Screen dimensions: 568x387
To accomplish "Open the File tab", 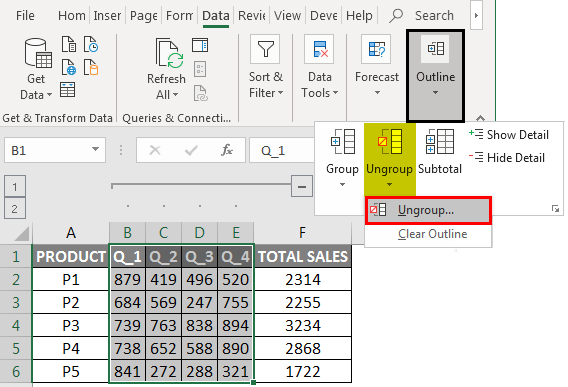I will point(25,16).
